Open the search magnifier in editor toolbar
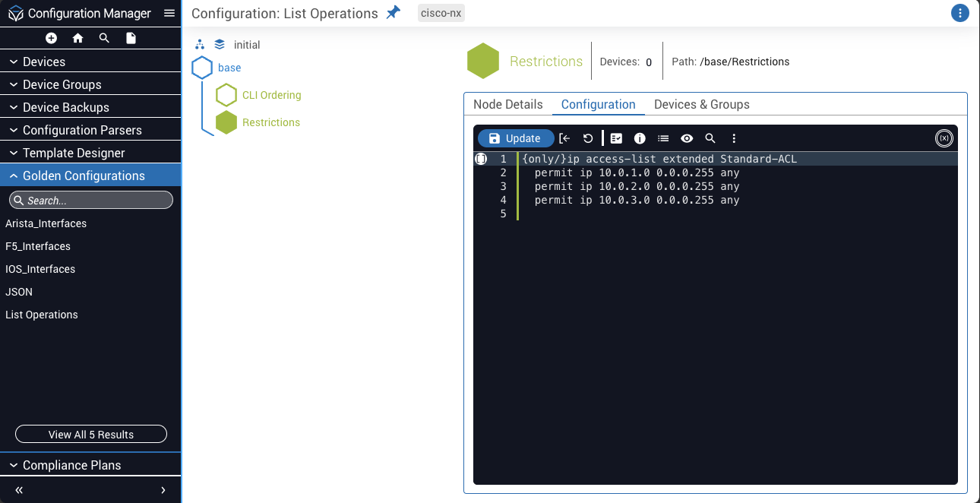This screenshot has width=980, height=503. point(710,138)
